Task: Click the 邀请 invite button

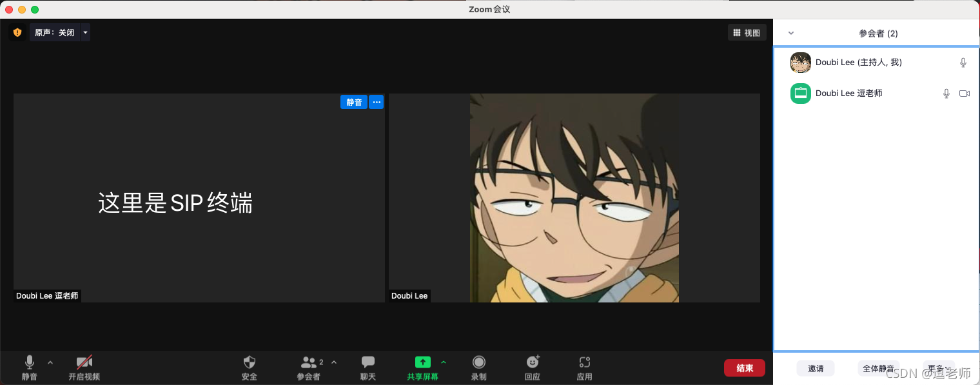Action: [x=816, y=369]
